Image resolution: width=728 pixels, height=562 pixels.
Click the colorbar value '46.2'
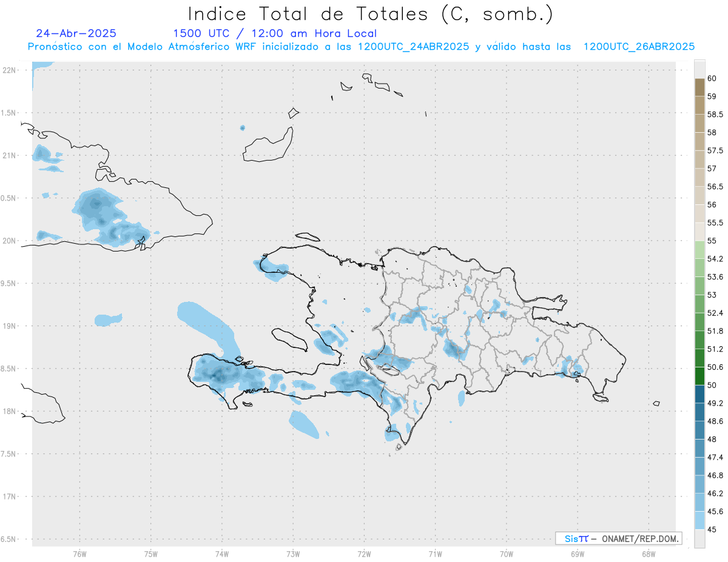tap(715, 493)
